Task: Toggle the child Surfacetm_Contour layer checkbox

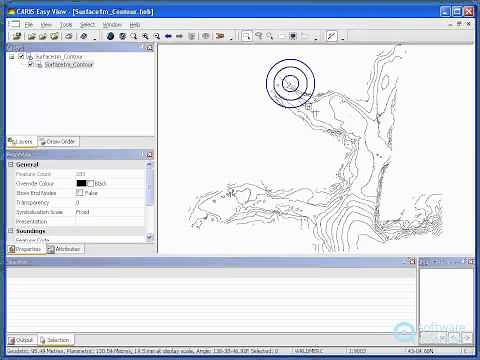Action: pyautogui.click(x=31, y=64)
